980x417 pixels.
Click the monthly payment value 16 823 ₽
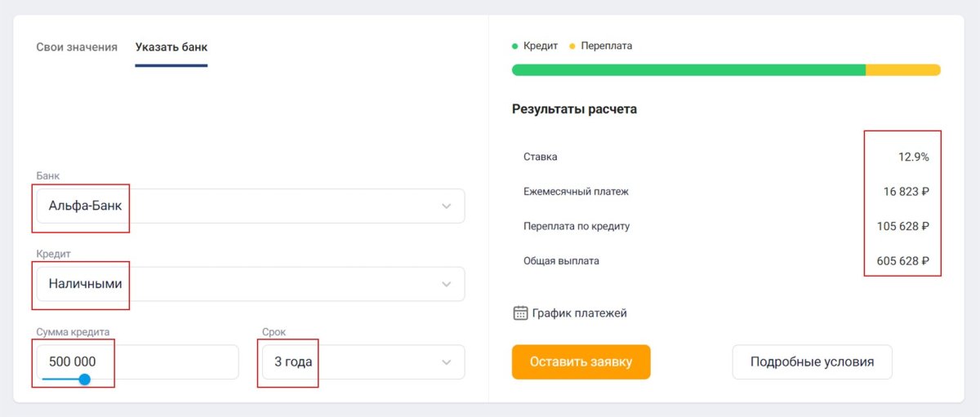click(x=906, y=192)
